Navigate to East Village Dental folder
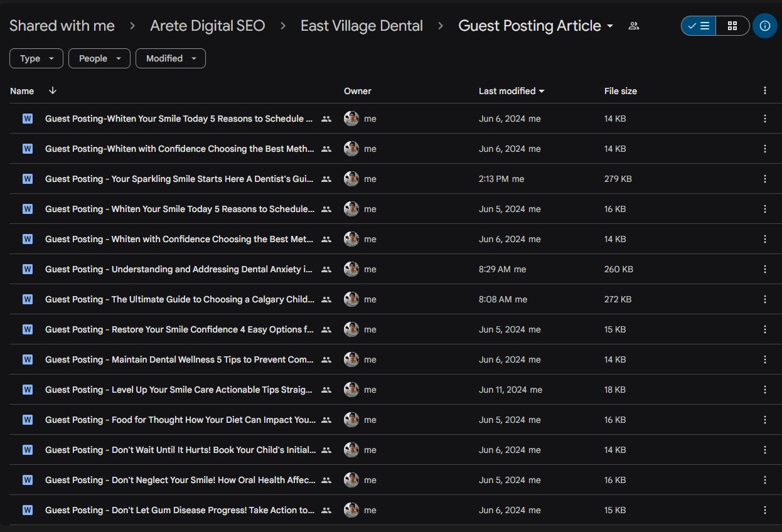The width and height of the screenshot is (782, 532). point(362,26)
